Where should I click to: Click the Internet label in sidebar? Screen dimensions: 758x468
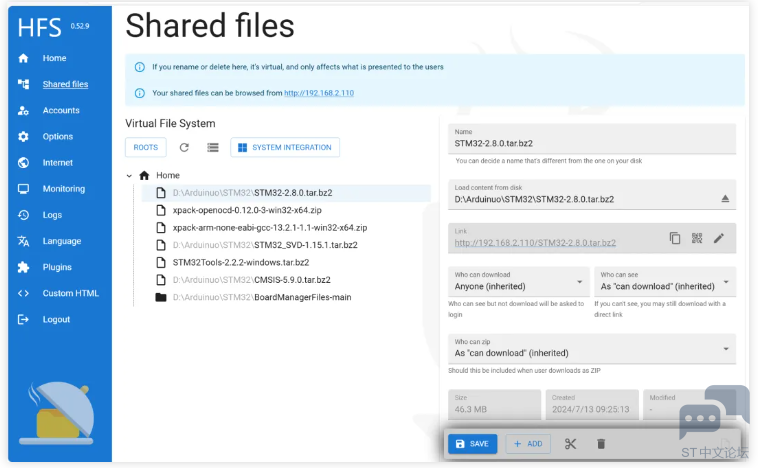click(x=58, y=162)
